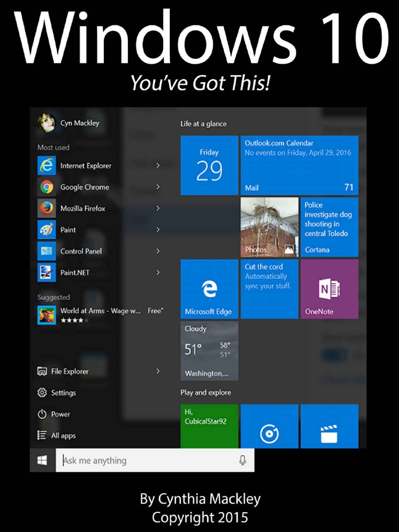The image size is (399, 532).
Task: Click the Power icon
Action: [x=42, y=414]
